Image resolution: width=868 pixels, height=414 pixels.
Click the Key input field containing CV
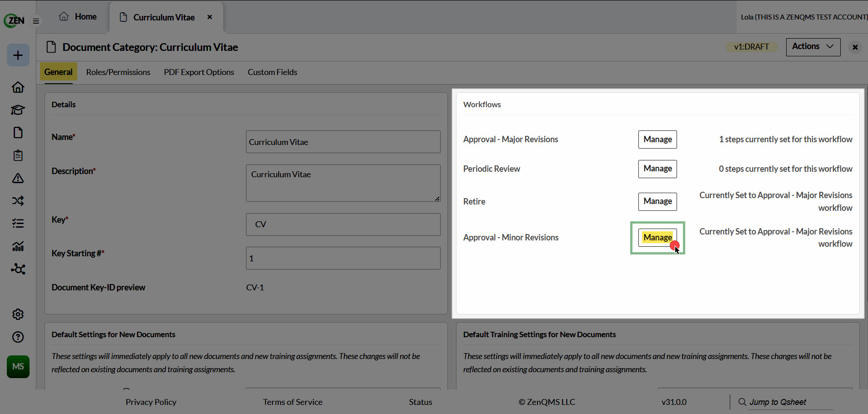pos(343,224)
